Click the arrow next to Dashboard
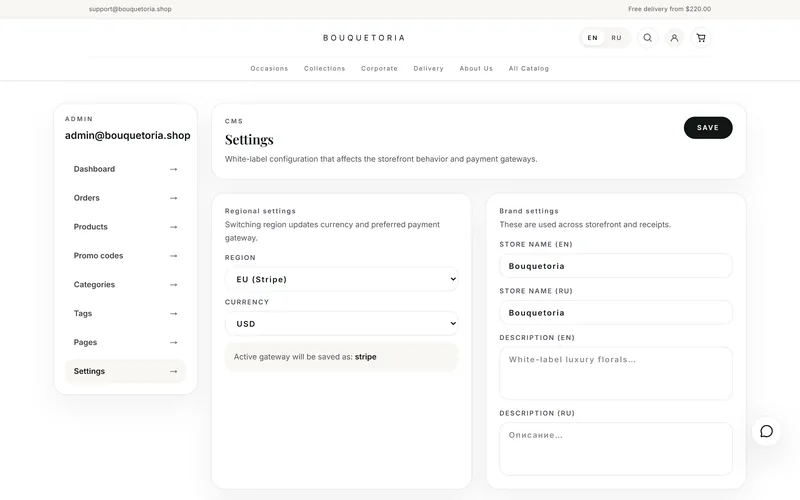The height and width of the screenshot is (500, 800). point(173,169)
